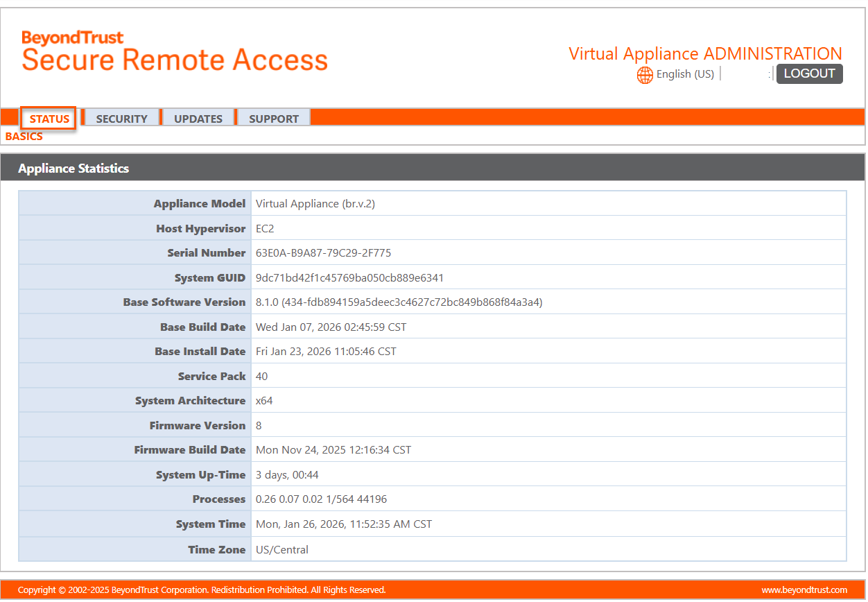
Task: Click the Host Hypervisor row label
Action: point(201,228)
